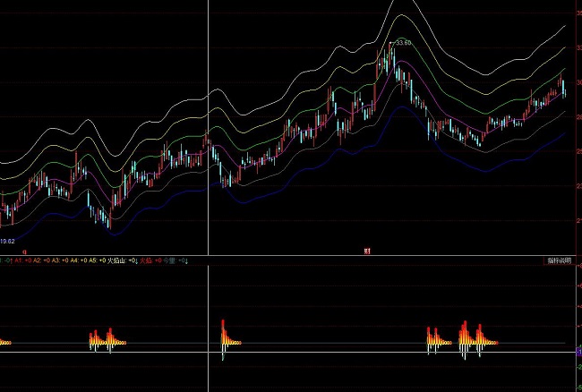Click the 33.60 peak price label

pos(403,42)
